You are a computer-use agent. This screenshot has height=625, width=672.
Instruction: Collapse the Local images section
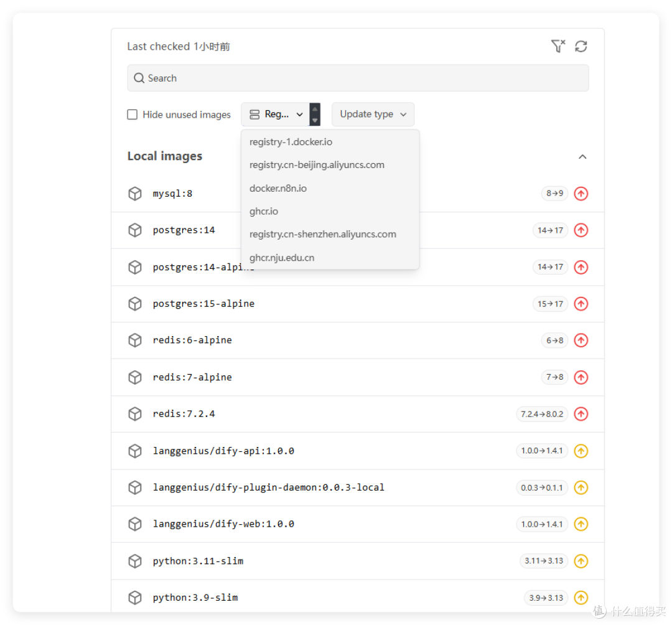[582, 156]
